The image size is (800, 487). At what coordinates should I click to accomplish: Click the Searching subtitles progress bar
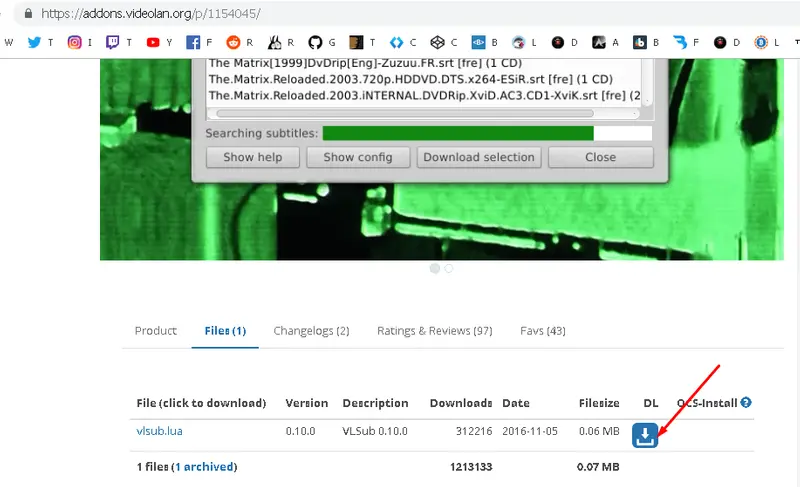click(x=487, y=133)
